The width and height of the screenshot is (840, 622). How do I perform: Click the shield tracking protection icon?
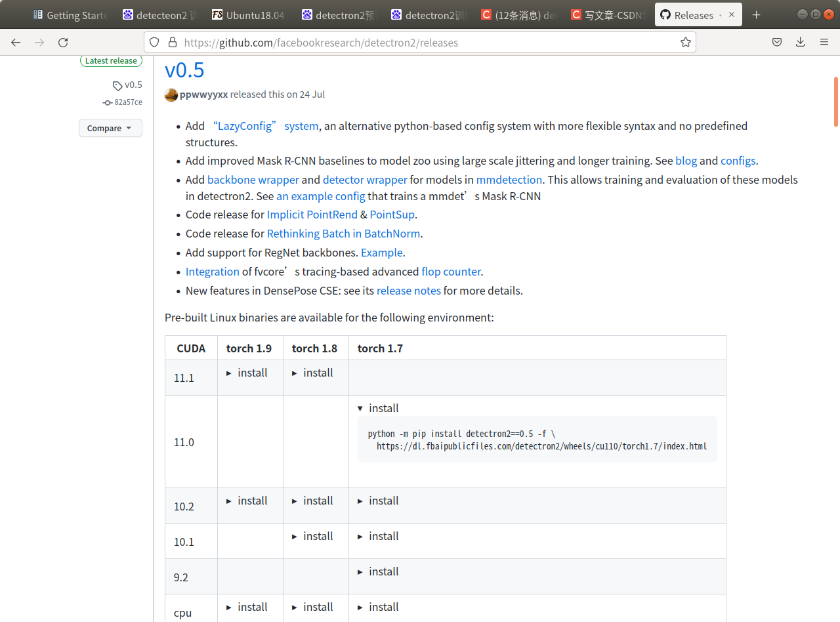pyautogui.click(x=154, y=42)
